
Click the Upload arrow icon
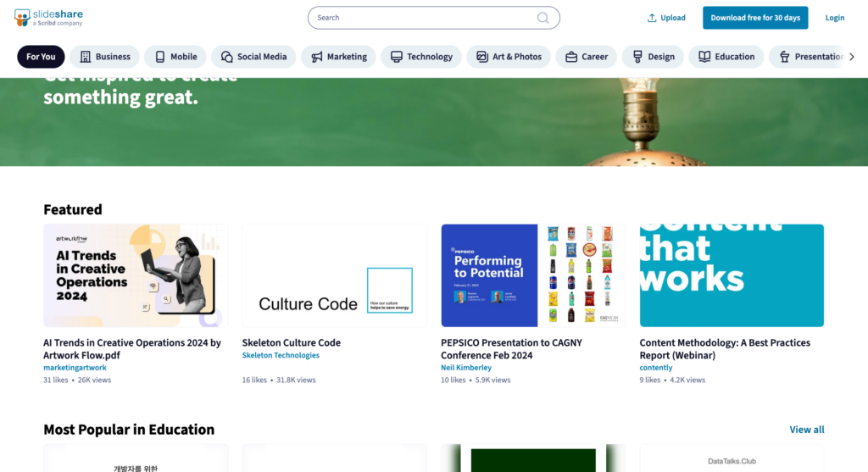coord(652,18)
